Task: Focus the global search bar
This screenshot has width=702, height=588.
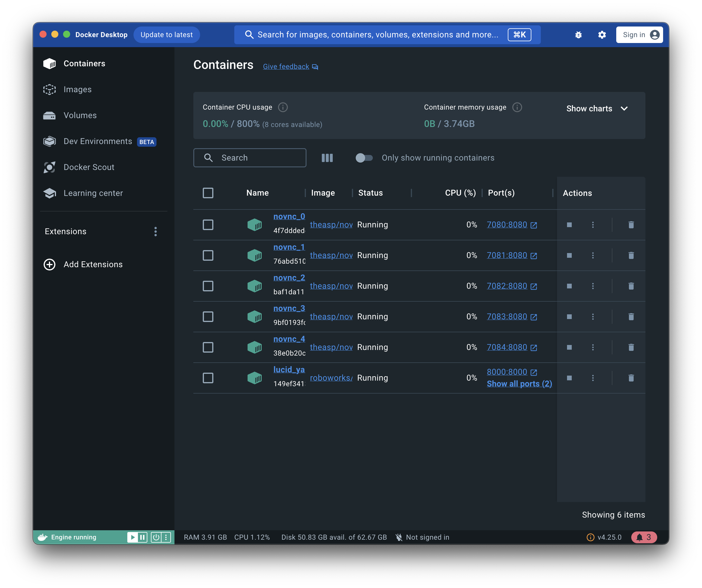Action: tap(387, 35)
